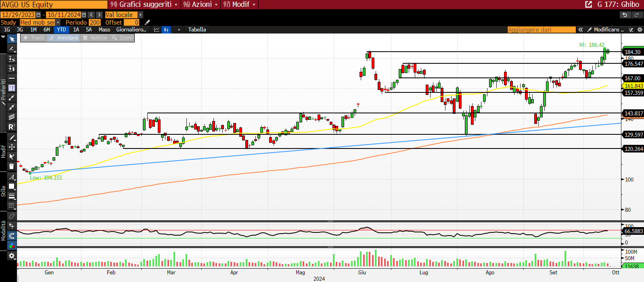Open the fill color style dropdown
The height and width of the screenshot is (282, 644).
[x=12, y=186]
